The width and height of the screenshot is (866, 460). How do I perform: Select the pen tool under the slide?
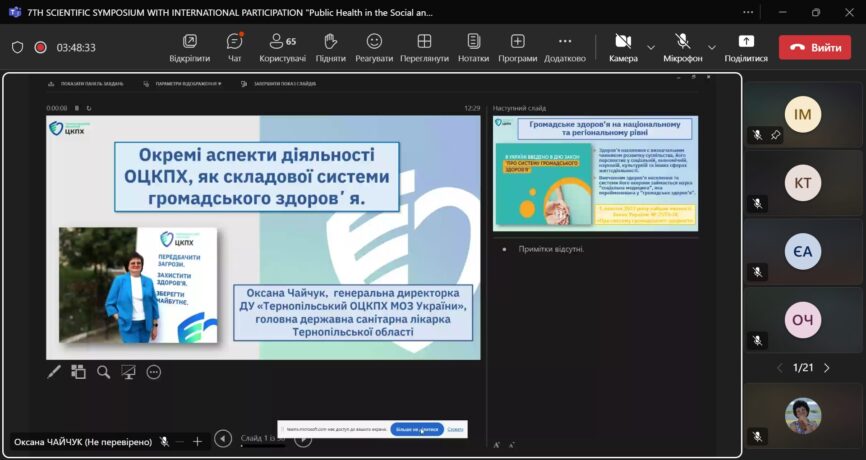point(55,372)
